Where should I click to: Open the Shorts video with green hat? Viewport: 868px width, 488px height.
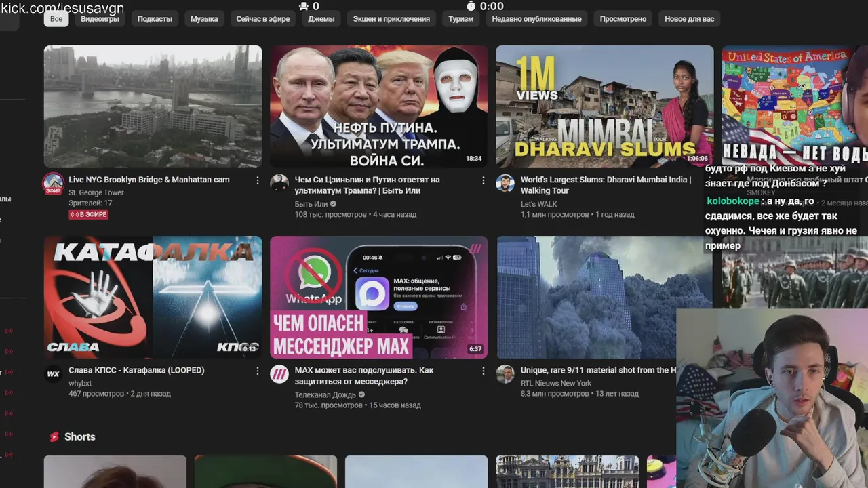266,472
